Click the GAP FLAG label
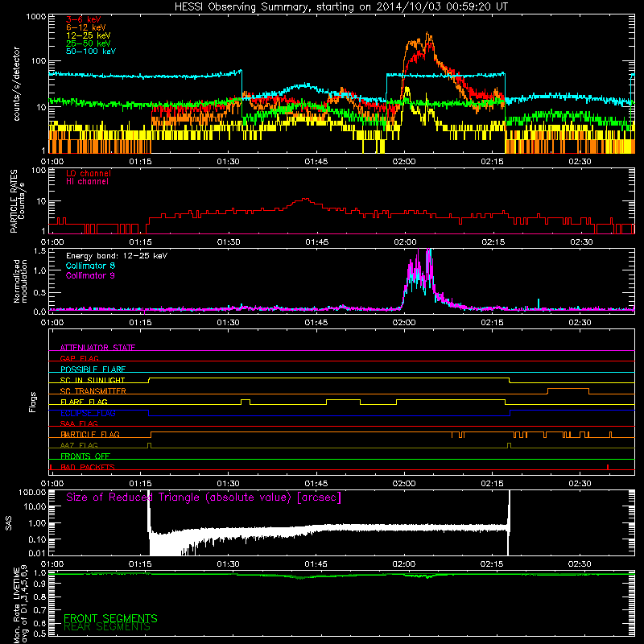Screen dimensions: 644x644 [x=79, y=358]
